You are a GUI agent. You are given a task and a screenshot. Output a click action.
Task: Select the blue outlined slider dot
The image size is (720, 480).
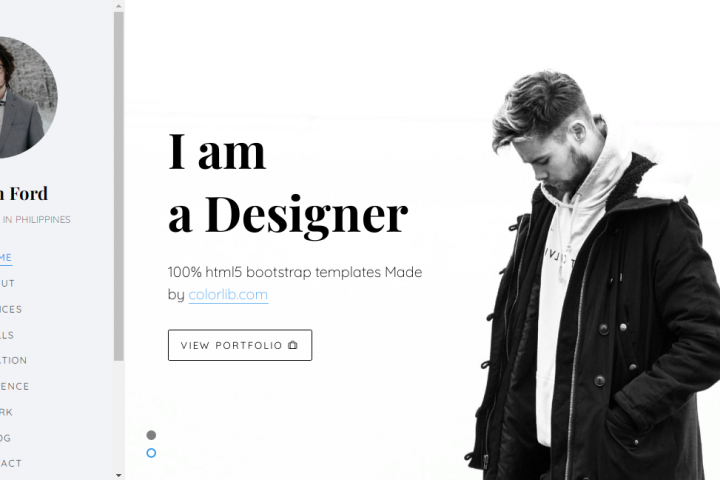pos(151,453)
